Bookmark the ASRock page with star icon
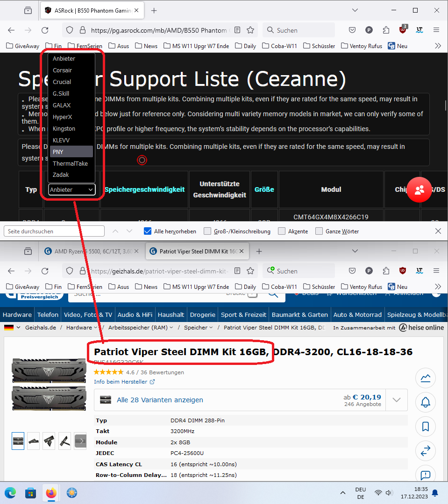 250,30
